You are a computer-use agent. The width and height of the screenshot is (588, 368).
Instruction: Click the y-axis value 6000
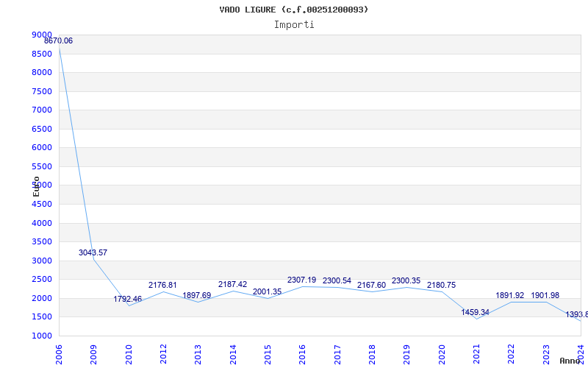pos(42,148)
